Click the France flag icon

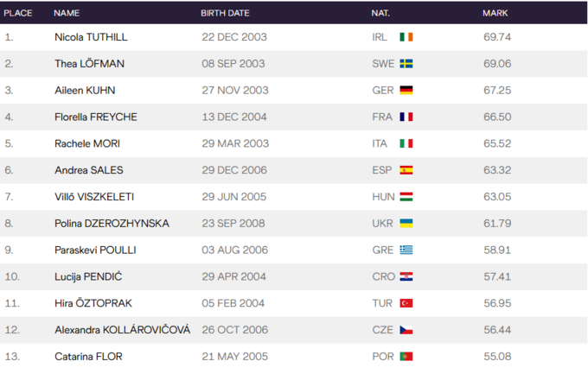coord(406,117)
